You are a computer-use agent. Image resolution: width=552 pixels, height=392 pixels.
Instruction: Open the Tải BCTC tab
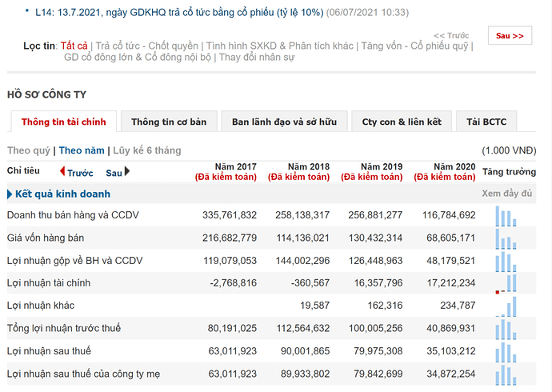point(486,122)
